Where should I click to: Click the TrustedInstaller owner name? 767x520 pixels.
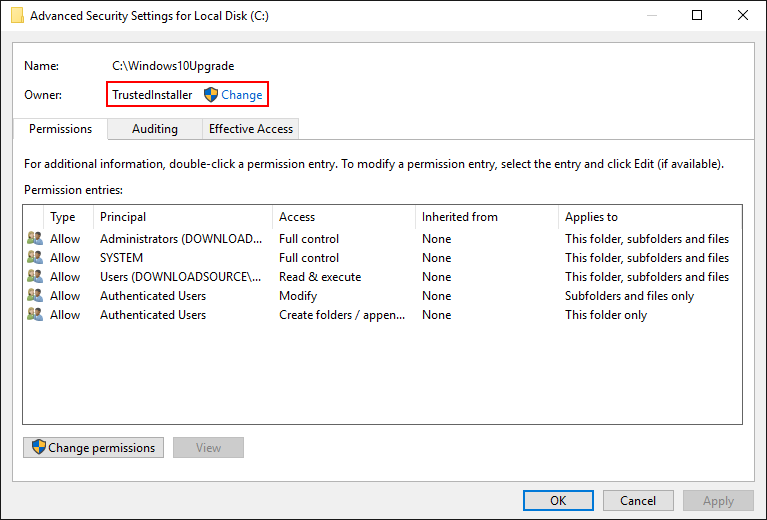tap(152, 95)
